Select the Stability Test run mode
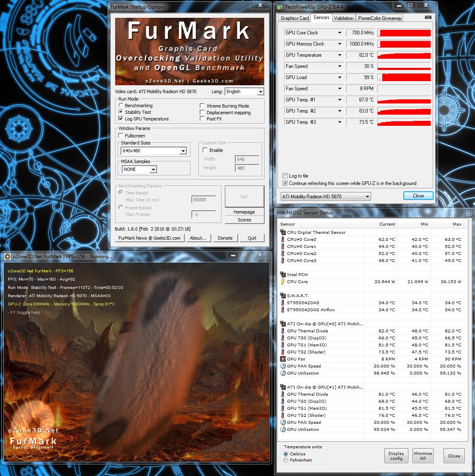This screenshot has width=475, height=476. click(x=121, y=112)
